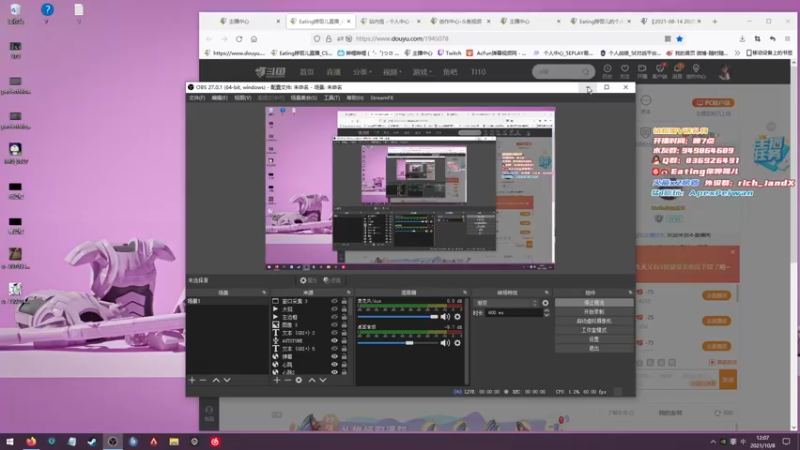Open the Windows Start menu
This screenshot has height=450, width=800.
[9, 441]
